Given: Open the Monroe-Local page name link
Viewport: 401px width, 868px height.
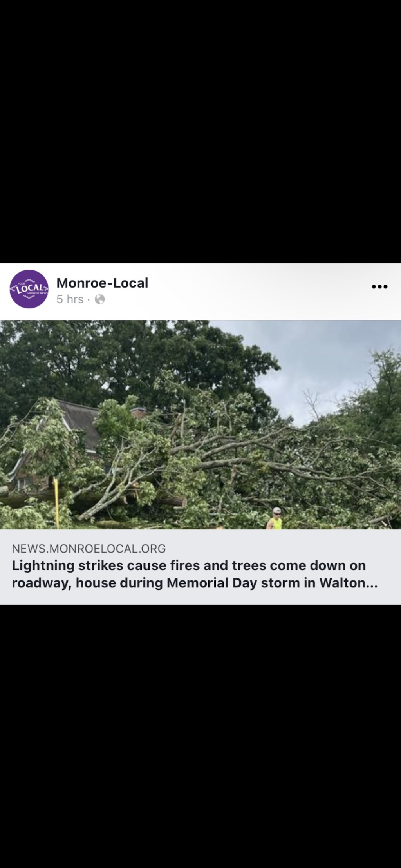Looking at the screenshot, I should coord(102,283).
